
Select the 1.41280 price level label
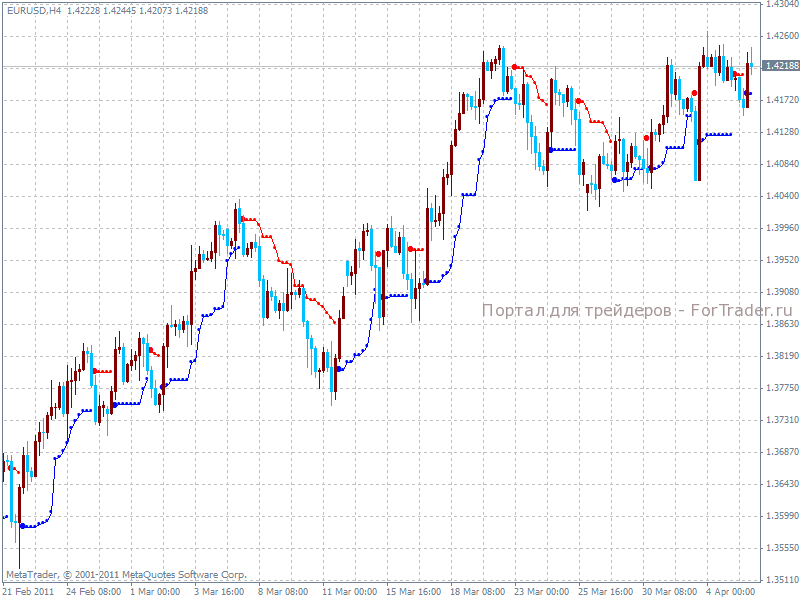(782, 132)
